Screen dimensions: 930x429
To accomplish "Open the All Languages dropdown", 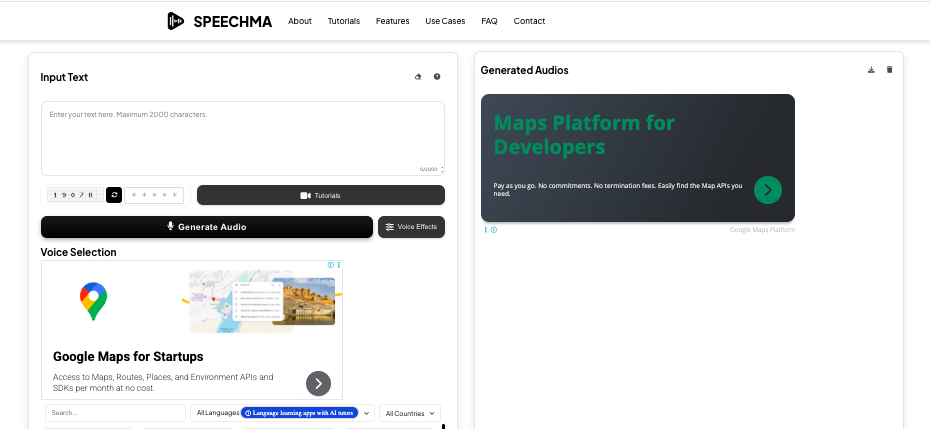I will click(282, 413).
